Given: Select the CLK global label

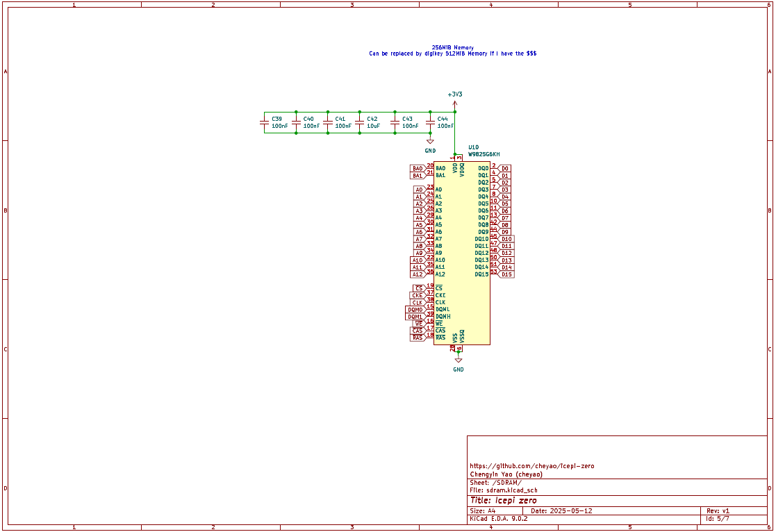Looking at the screenshot, I should [x=417, y=302].
